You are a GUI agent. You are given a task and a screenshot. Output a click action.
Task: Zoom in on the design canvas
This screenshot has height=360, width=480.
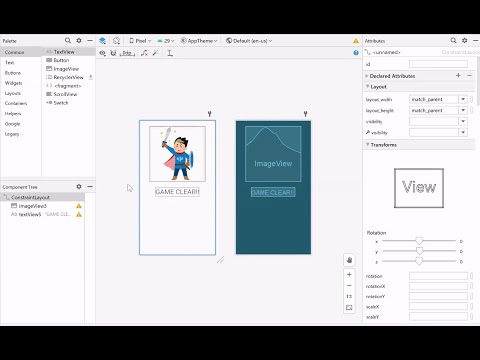[349, 275]
